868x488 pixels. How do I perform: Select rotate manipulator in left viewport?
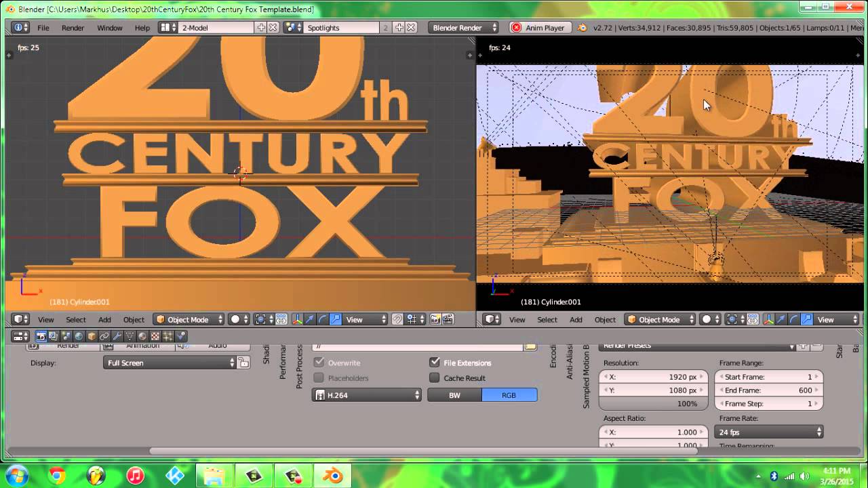[323, 319]
